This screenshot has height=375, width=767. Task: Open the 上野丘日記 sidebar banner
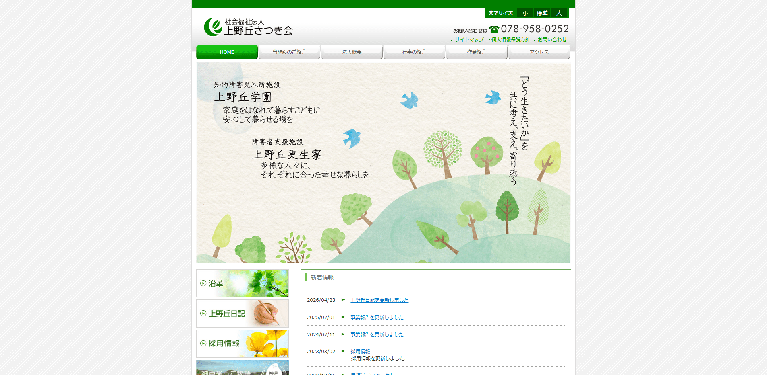coord(243,313)
